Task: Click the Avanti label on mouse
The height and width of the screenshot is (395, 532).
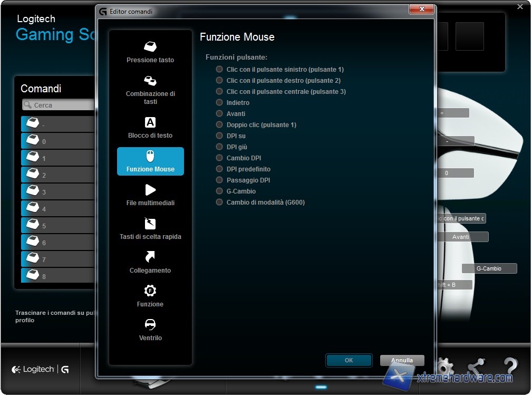Action: pos(461,237)
